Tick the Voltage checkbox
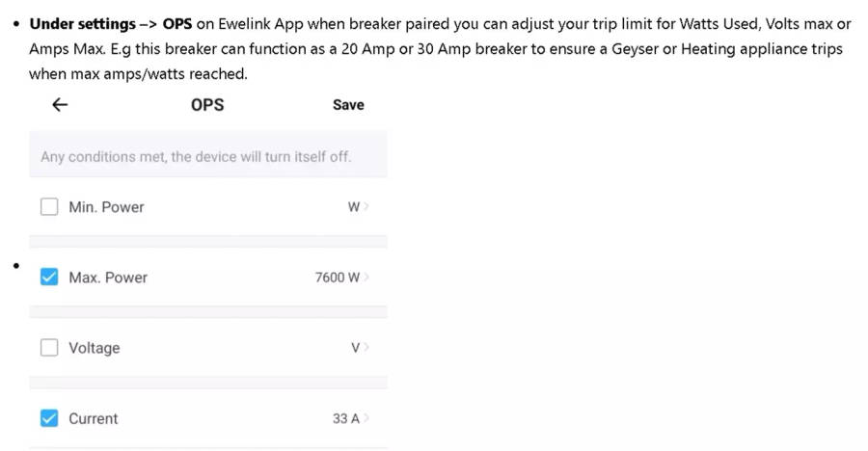 tap(49, 348)
